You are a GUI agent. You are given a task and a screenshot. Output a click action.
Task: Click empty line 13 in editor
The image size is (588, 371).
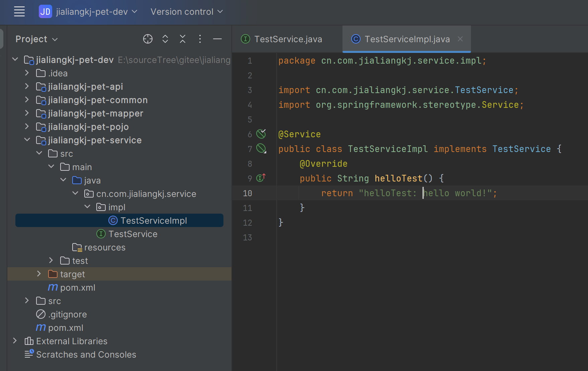431,237
